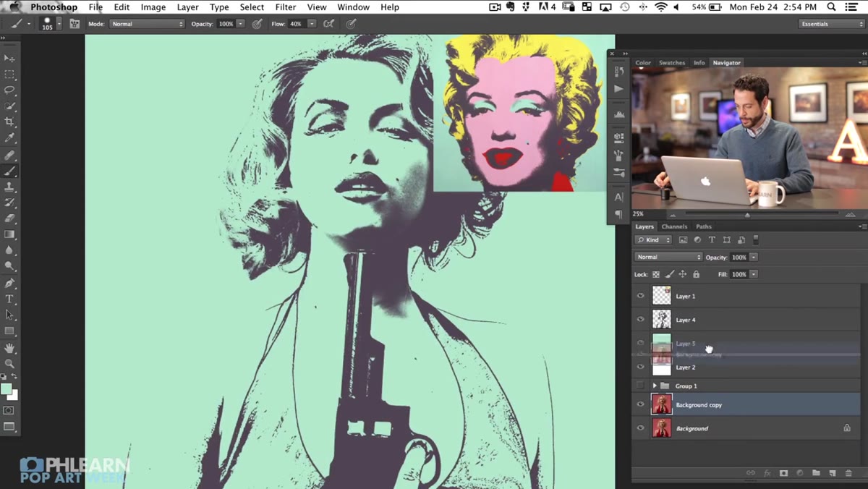Open the Filter menu

tap(286, 7)
